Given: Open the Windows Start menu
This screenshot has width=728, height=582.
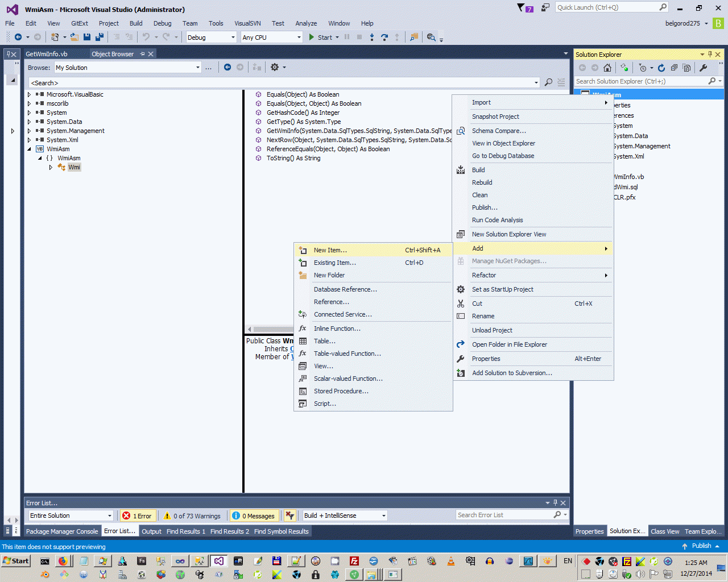Looking at the screenshot, I should (15, 561).
